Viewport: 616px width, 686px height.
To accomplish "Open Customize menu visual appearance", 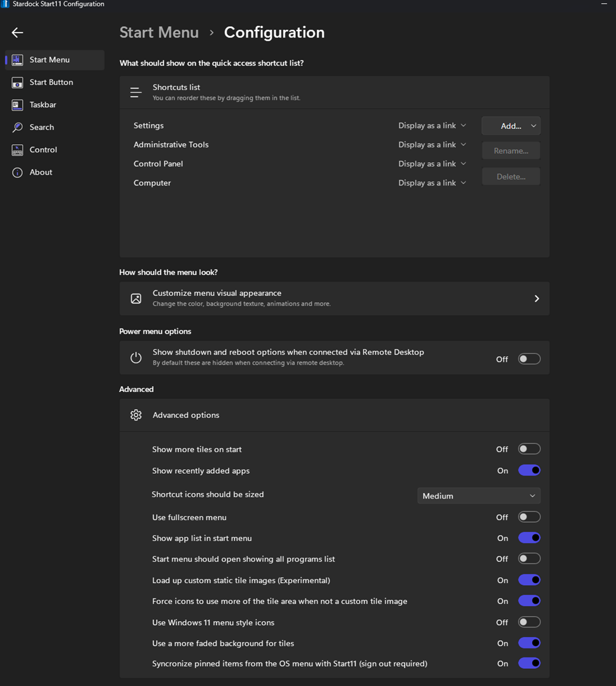I will [334, 299].
